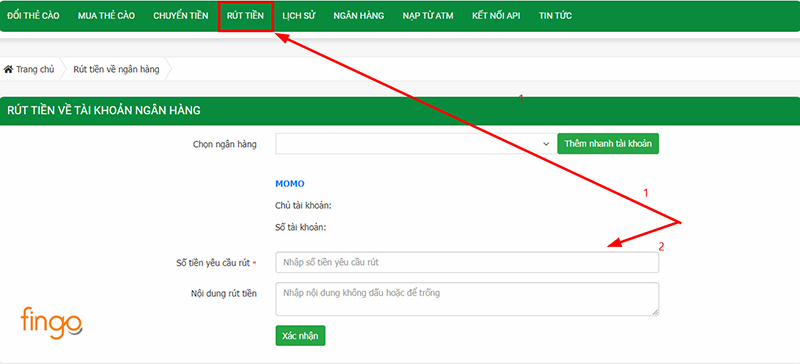The width and height of the screenshot is (800, 364).
Task: Click the RÚT TIỀN VỀ TÀI KHOẢN NGÂN HÀNG heading
Action: (104, 110)
